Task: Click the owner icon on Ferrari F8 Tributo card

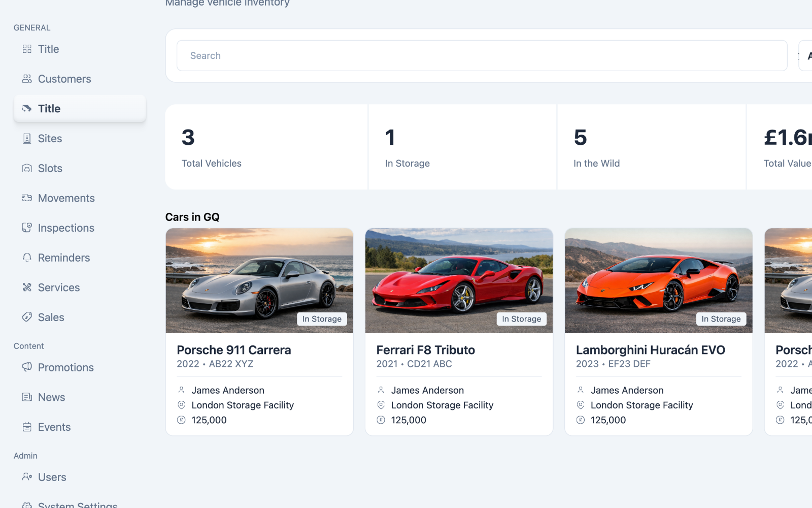Action: point(381,390)
